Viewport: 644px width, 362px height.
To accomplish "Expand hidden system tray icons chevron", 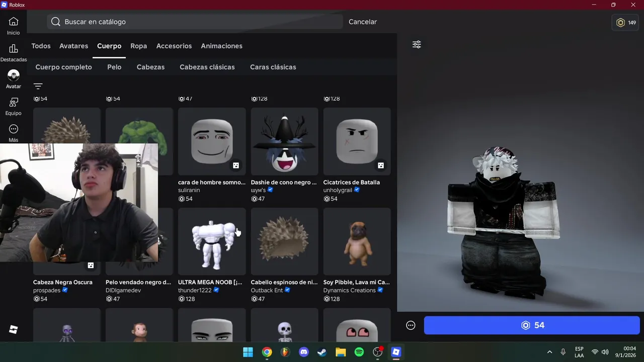I will pyautogui.click(x=549, y=352).
